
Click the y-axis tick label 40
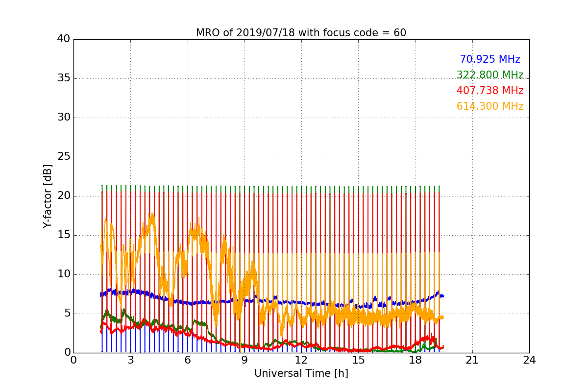pos(63,39)
